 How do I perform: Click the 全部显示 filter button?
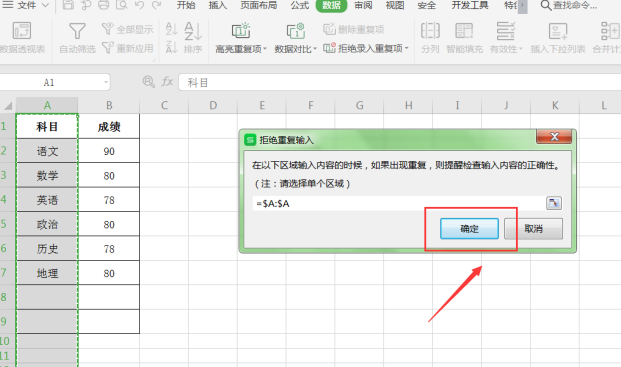[127, 29]
